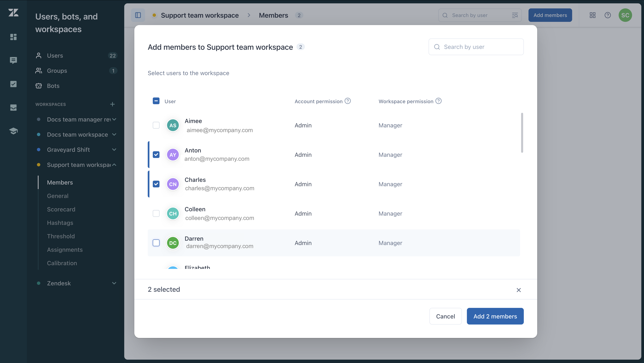Image resolution: width=644 pixels, height=363 pixels.
Task: Open the checkmark tasks icon in left rail
Action: (x=13, y=84)
